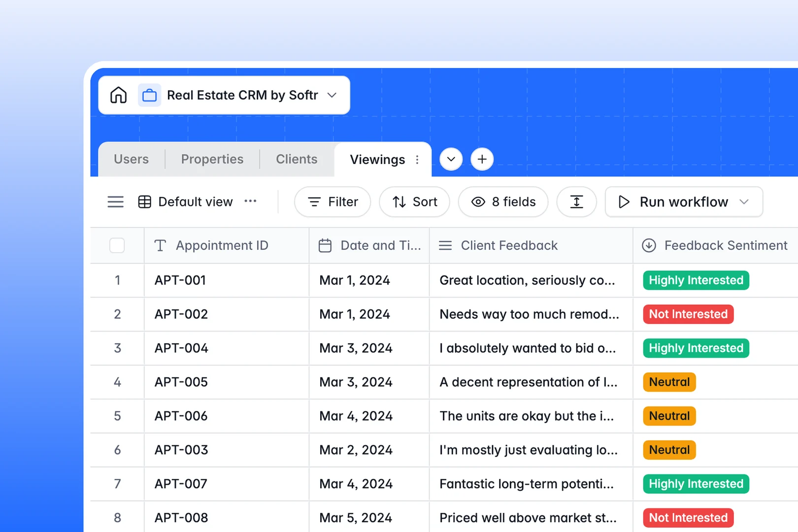
Task: Open Default view options ellipsis
Action: point(250,201)
